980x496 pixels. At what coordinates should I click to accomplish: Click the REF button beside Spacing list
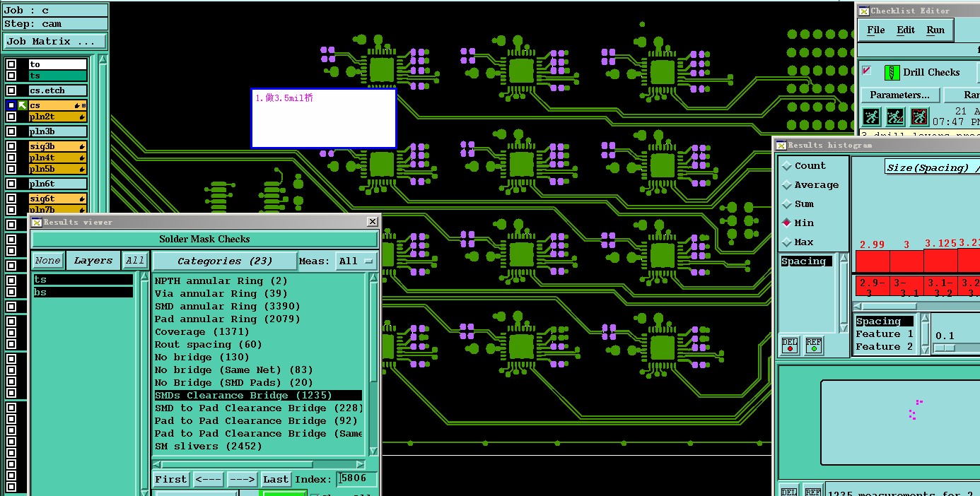814,345
